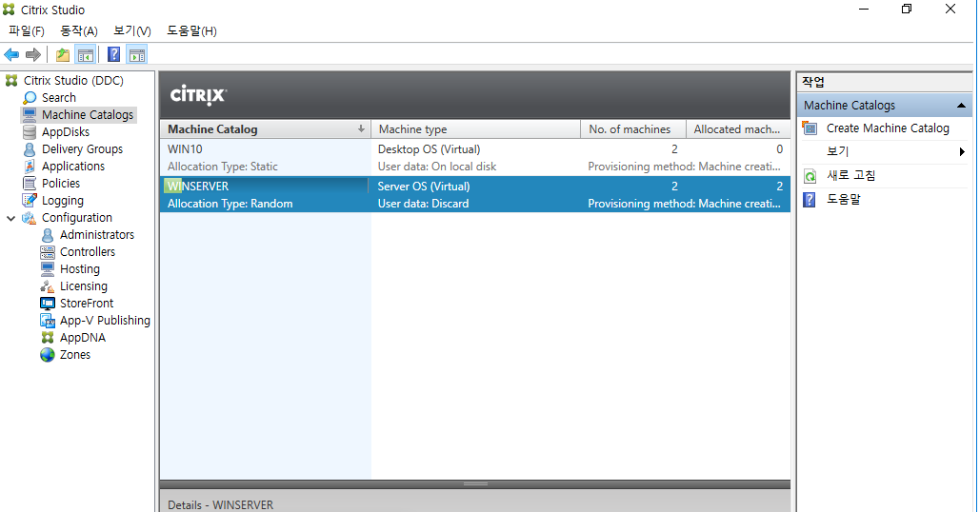The height and width of the screenshot is (512, 980).
Task: Click User data: Discard text
Action: [x=423, y=204]
